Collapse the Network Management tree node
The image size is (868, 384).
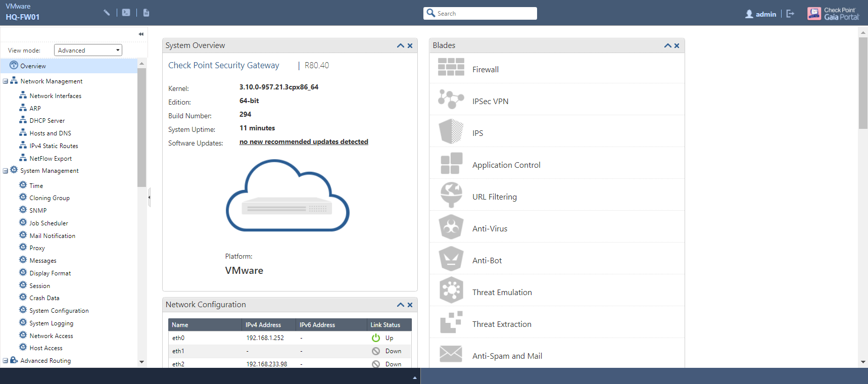coord(6,81)
